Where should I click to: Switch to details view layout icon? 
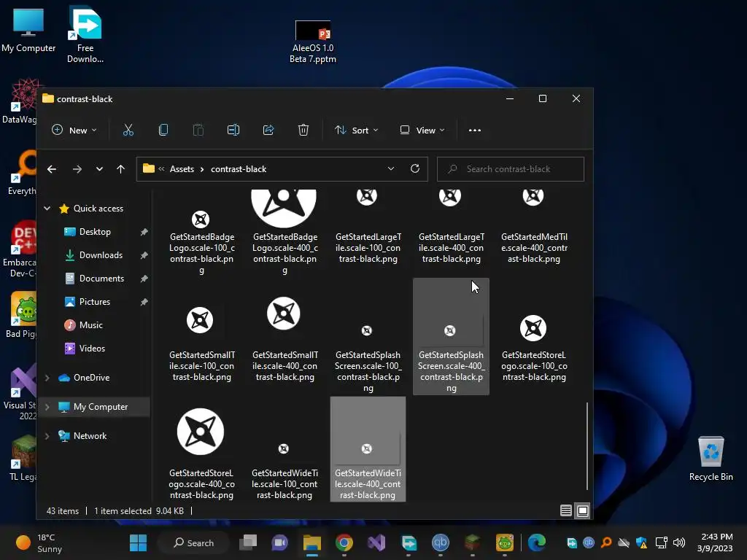pyautogui.click(x=566, y=510)
